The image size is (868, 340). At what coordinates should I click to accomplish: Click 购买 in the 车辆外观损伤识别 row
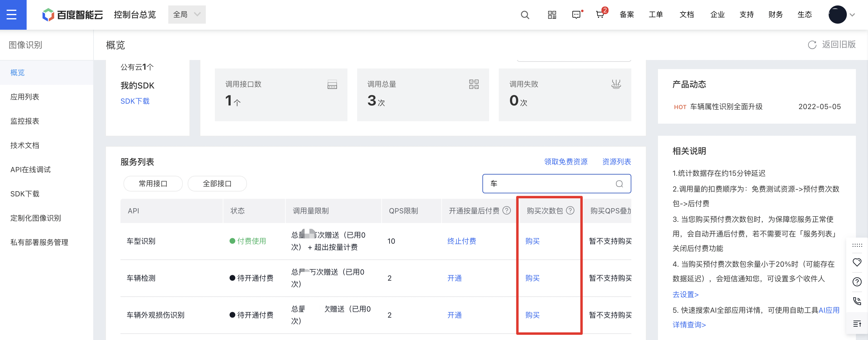[532, 315]
